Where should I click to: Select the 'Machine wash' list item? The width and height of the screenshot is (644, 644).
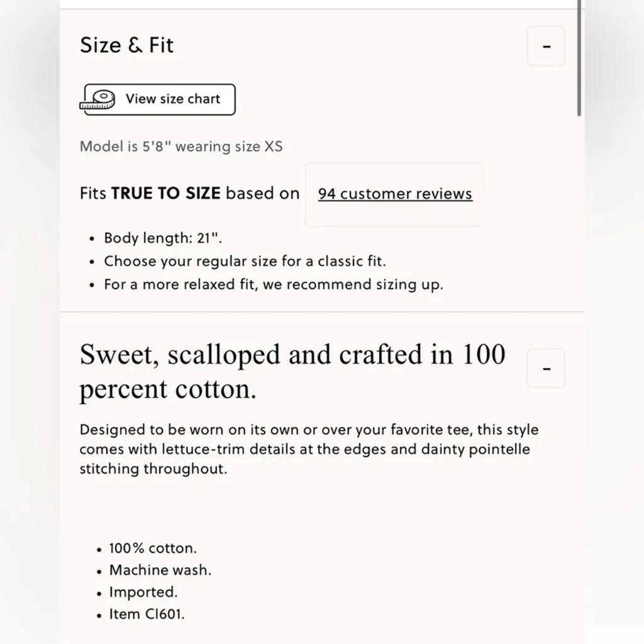pyautogui.click(x=160, y=570)
